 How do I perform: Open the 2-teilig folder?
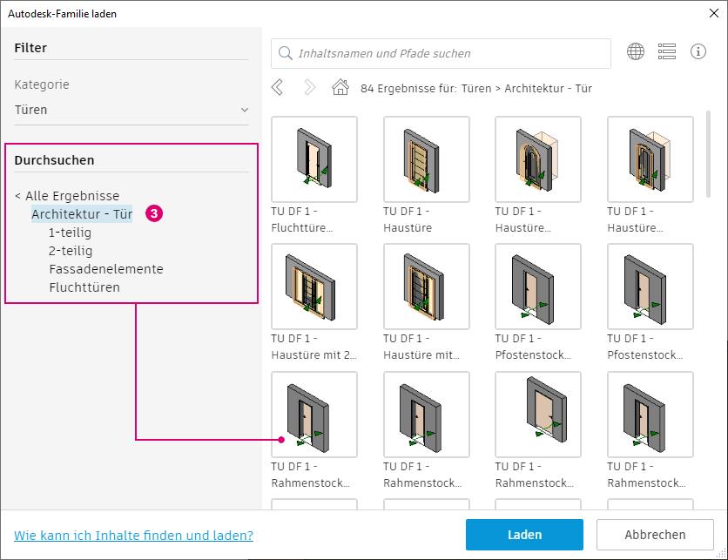tap(71, 251)
